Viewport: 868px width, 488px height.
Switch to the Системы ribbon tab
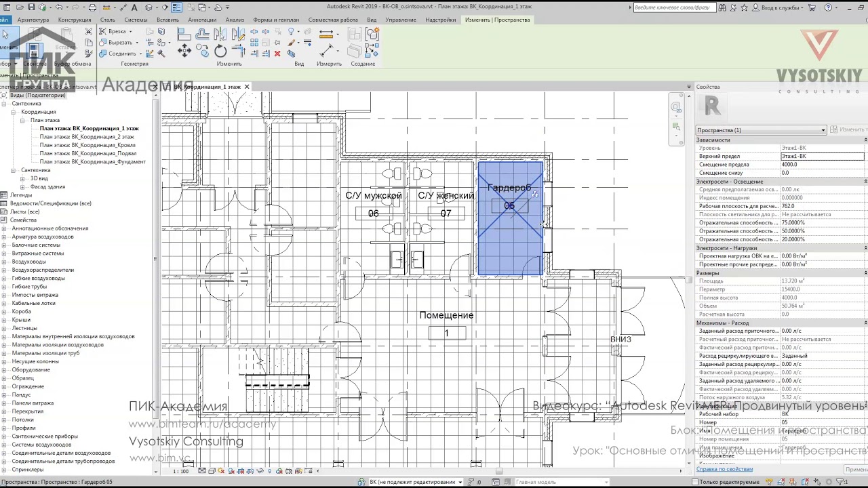point(136,20)
